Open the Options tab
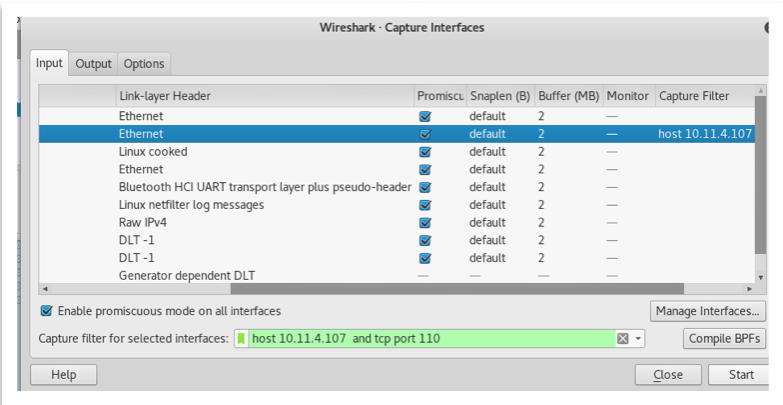 (144, 64)
